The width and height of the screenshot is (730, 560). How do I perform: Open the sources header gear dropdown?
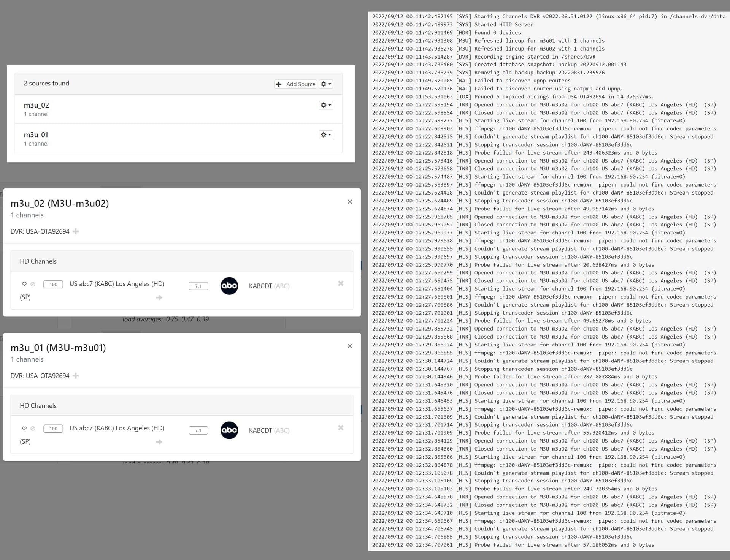point(326,84)
